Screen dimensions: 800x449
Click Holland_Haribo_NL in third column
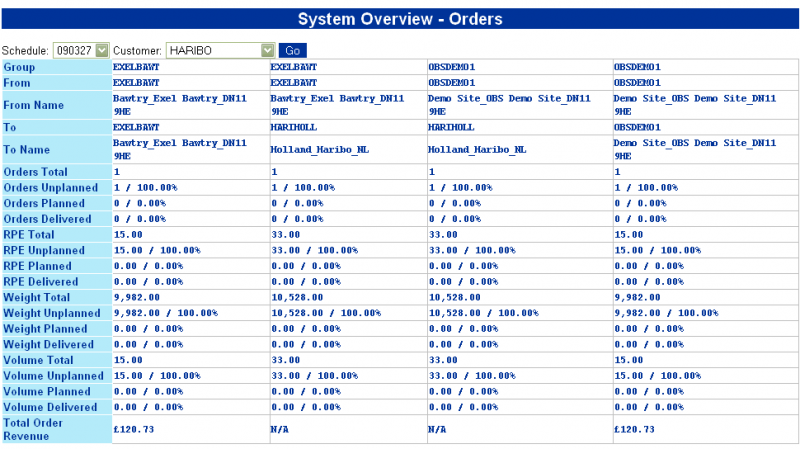tap(477, 149)
